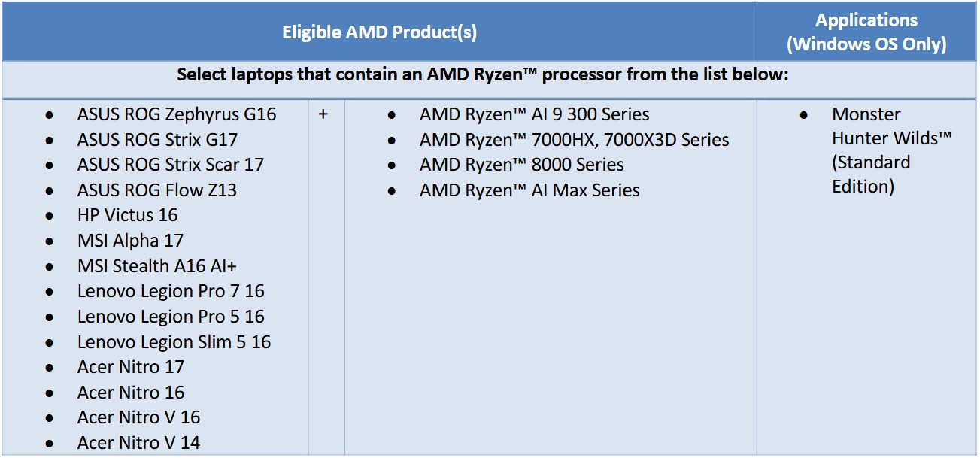This screenshot has width=980, height=458.
Task: Click the Acer Nitro 17 entry
Action: point(130,367)
